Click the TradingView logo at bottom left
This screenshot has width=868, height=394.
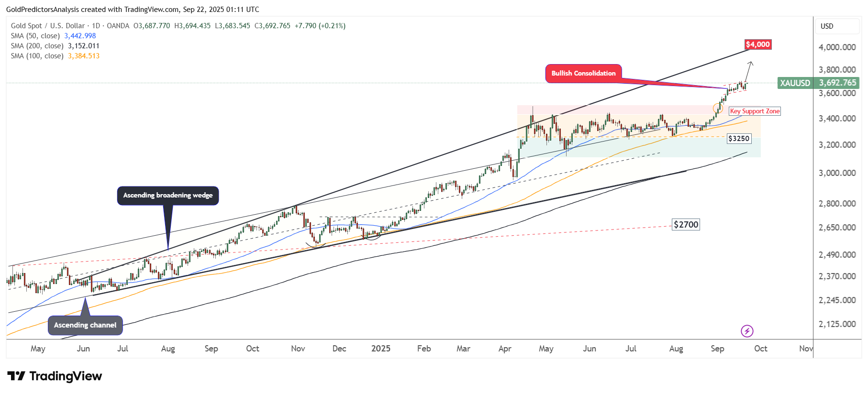point(55,376)
